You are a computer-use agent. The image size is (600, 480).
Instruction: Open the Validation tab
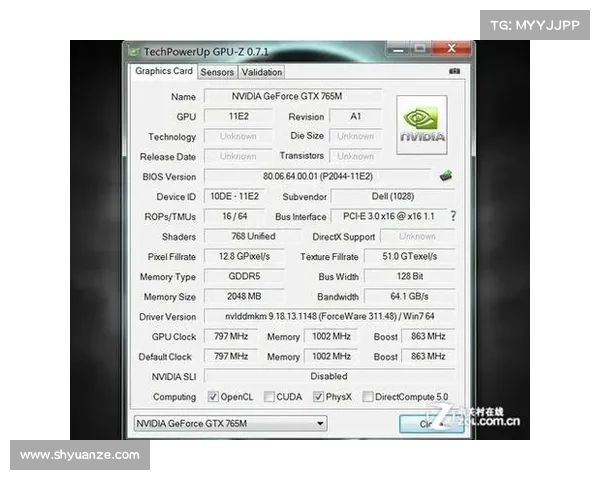(x=262, y=72)
